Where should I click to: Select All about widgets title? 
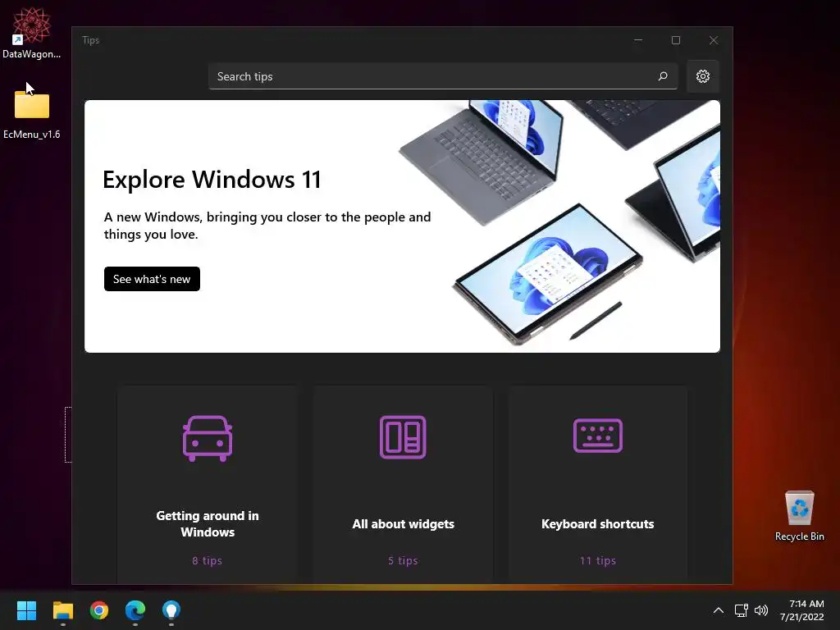[403, 523]
